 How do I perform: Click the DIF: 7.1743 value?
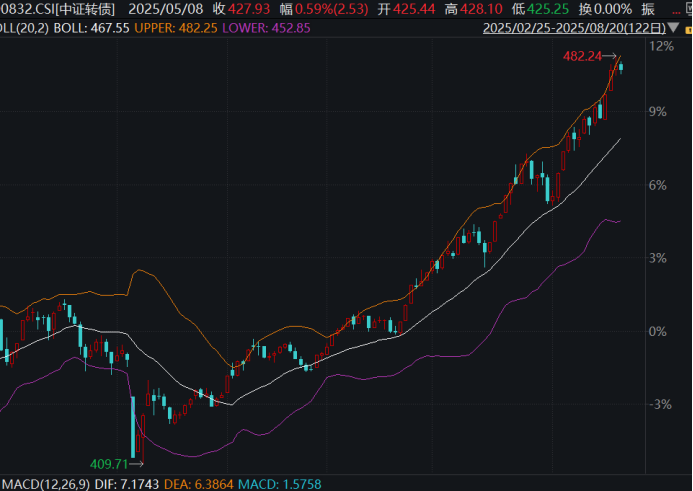(x=127, y=484)
